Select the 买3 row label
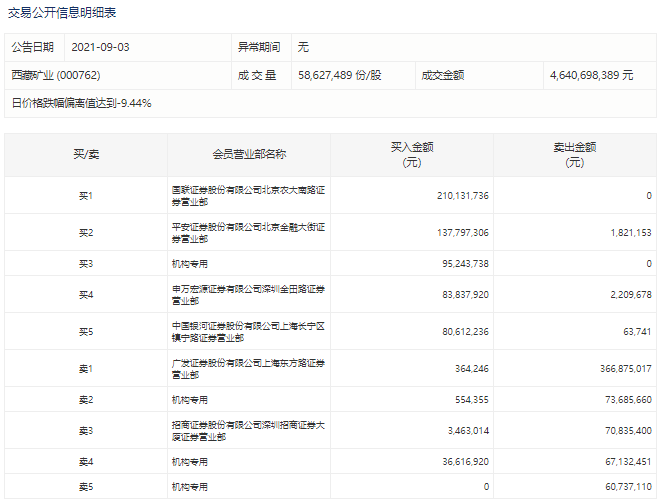The width and height of the screenshot is (662, 499). point(86,264)
